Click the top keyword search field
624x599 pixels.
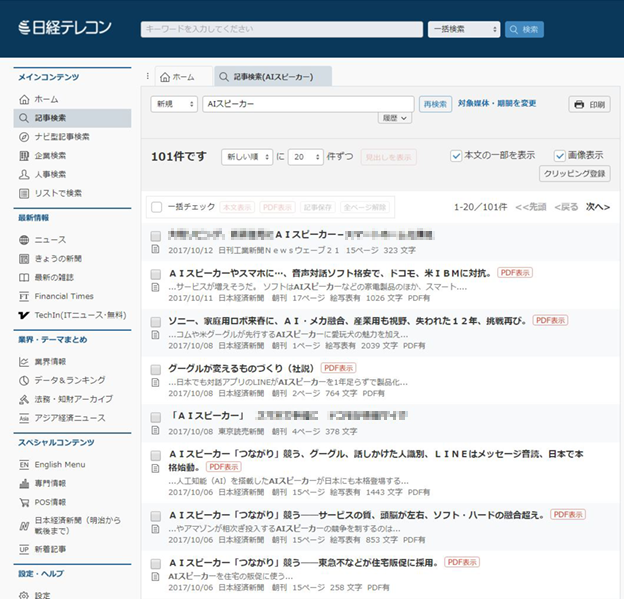pyautogui.click(x=280, y=29)
